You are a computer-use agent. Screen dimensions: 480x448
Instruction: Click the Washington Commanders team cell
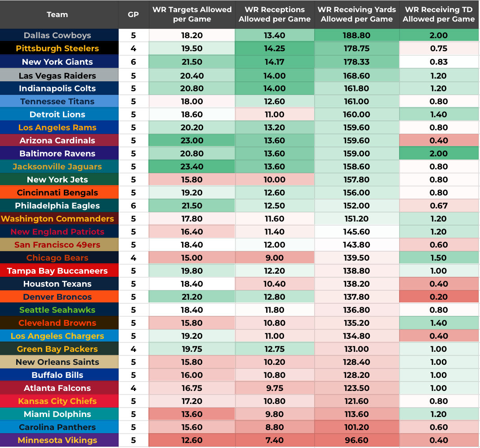[59, 218]
